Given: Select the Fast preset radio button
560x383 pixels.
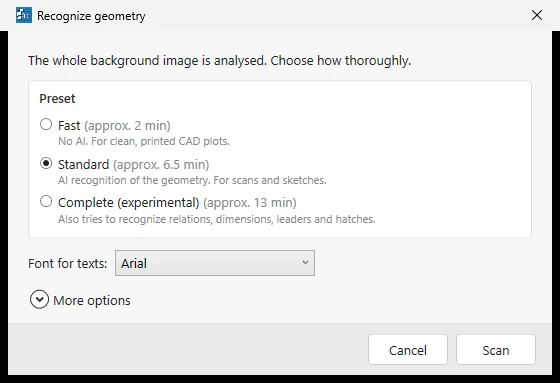Looking at the screenshot, I should [x=46, y=124].
